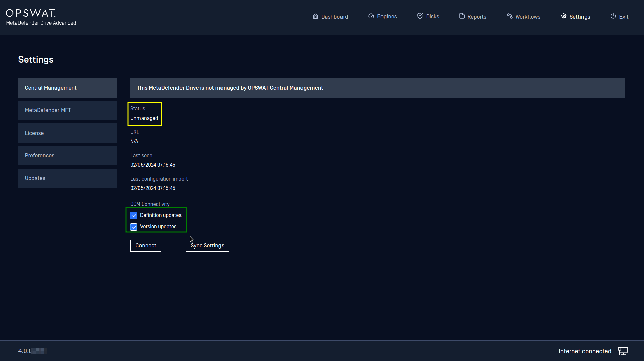This screenshot has height=361, width=644.
Task: View the Reports page
Action: pos(473,16)
